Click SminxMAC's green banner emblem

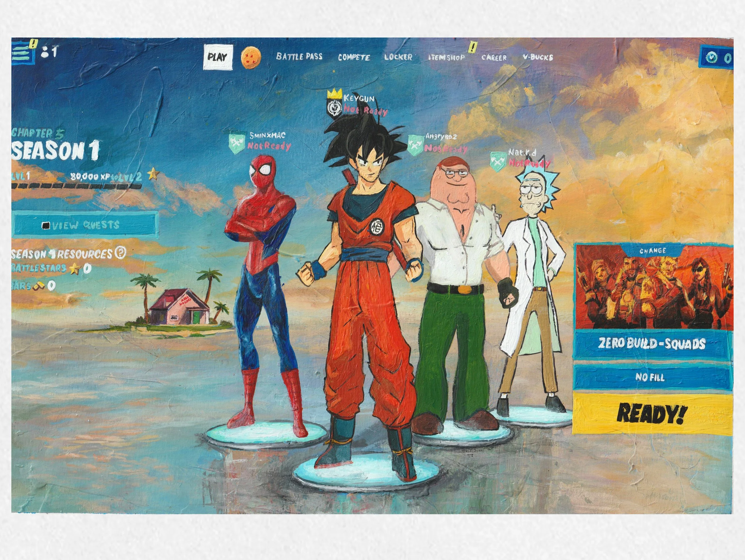[238, 145]
